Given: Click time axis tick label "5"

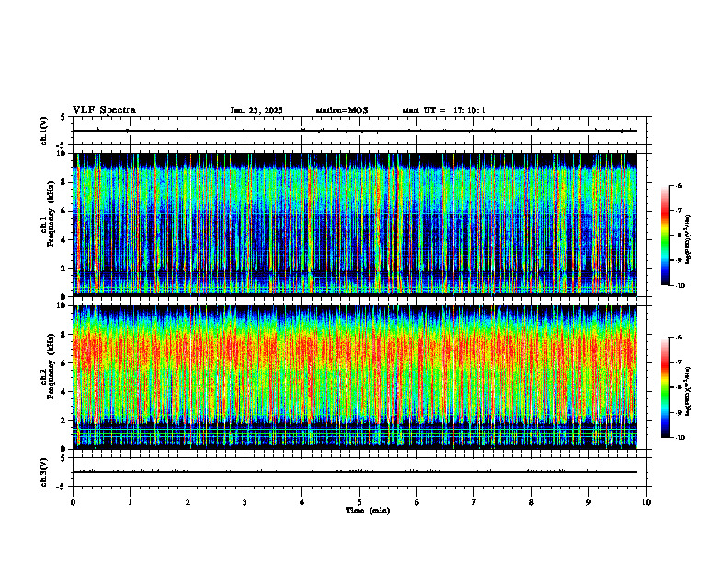Looking at the screenshot, I should click(x=359, y=502).
